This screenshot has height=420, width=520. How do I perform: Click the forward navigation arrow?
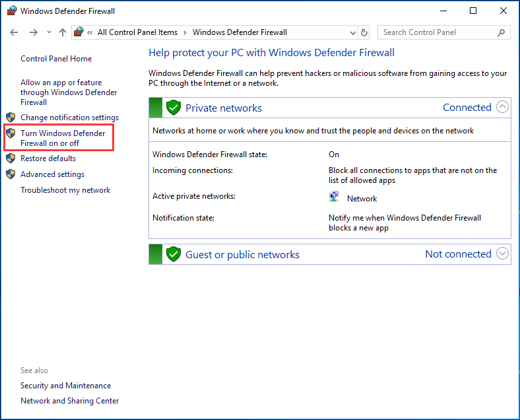pyautogui.click(x=34, y=32)
